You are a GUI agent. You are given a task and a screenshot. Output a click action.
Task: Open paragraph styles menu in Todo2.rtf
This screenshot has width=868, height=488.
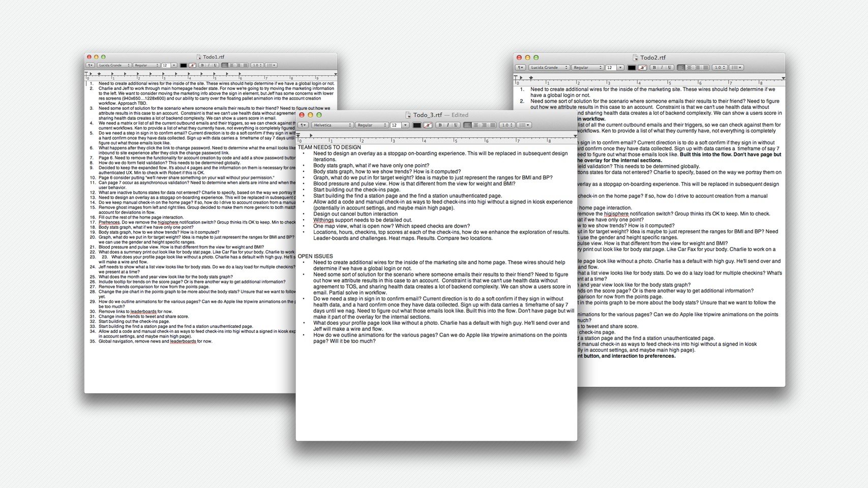[x=521, y=68]
